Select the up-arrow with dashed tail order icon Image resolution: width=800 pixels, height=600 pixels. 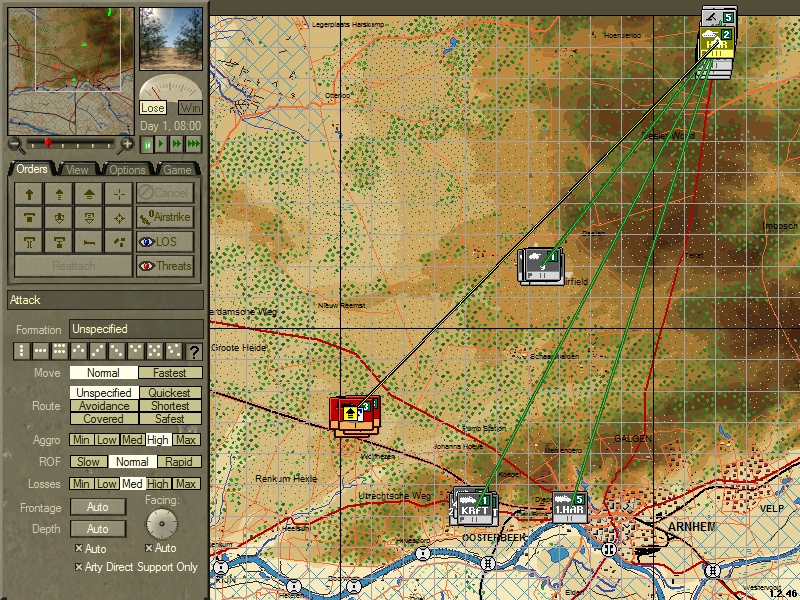point(59,194)
